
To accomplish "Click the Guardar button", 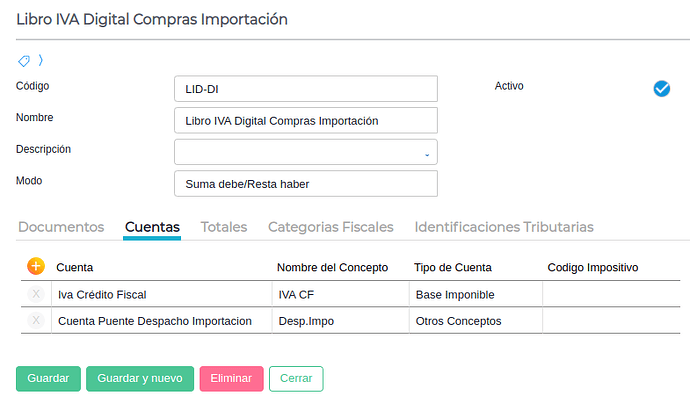I will coord(48,379).
